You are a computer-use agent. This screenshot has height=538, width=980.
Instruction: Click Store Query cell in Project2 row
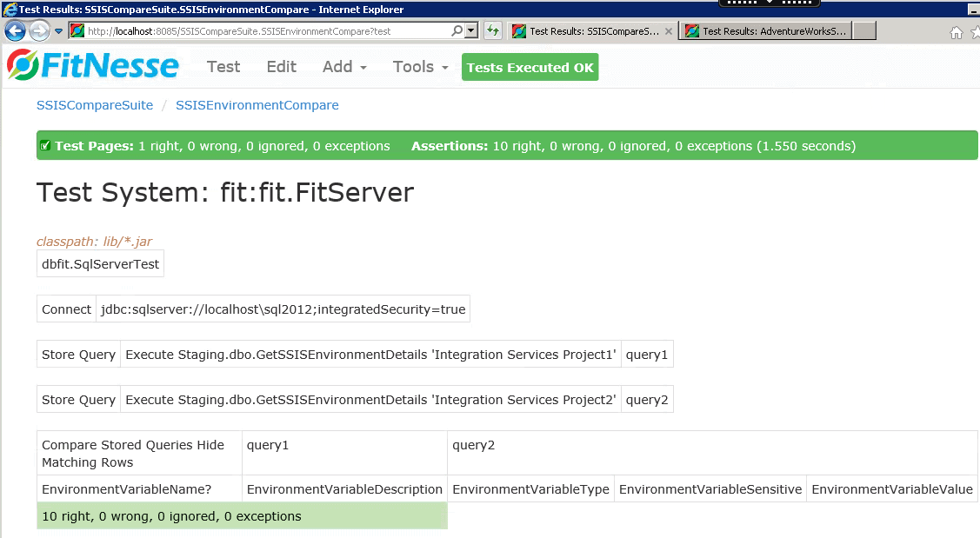pyautogui.click(x=79, y=399)
